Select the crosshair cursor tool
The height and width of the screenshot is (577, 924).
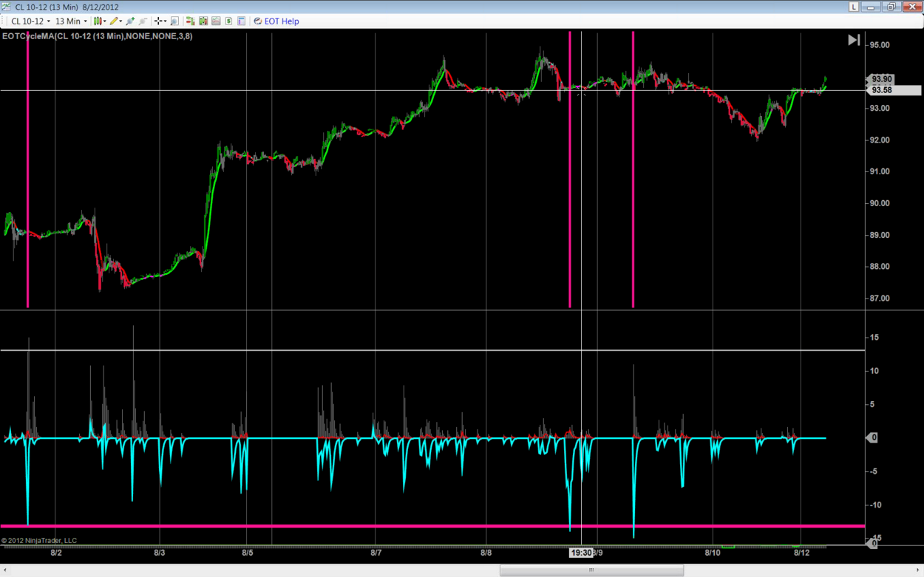158,21
